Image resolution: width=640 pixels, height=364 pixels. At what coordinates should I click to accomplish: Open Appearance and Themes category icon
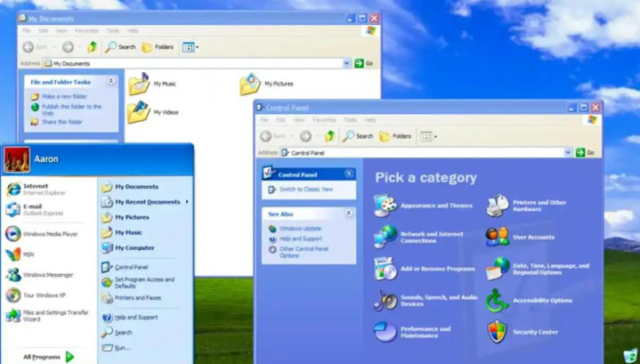[x=385, y=206]
